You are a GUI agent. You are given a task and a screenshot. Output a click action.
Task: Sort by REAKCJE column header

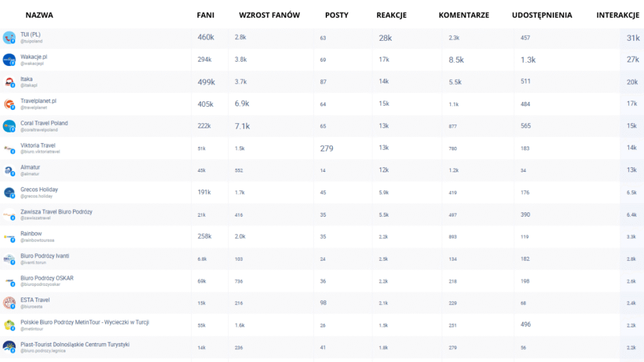click(x=391, y=15)
